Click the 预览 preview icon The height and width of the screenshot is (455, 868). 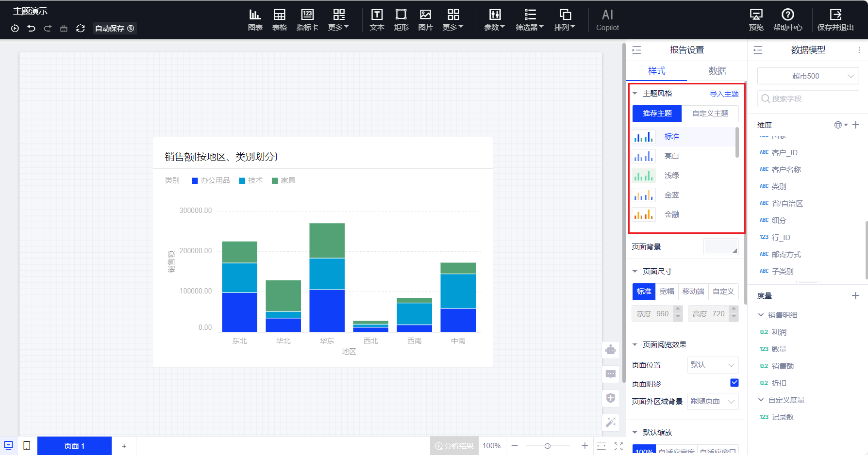pos(756,20)
